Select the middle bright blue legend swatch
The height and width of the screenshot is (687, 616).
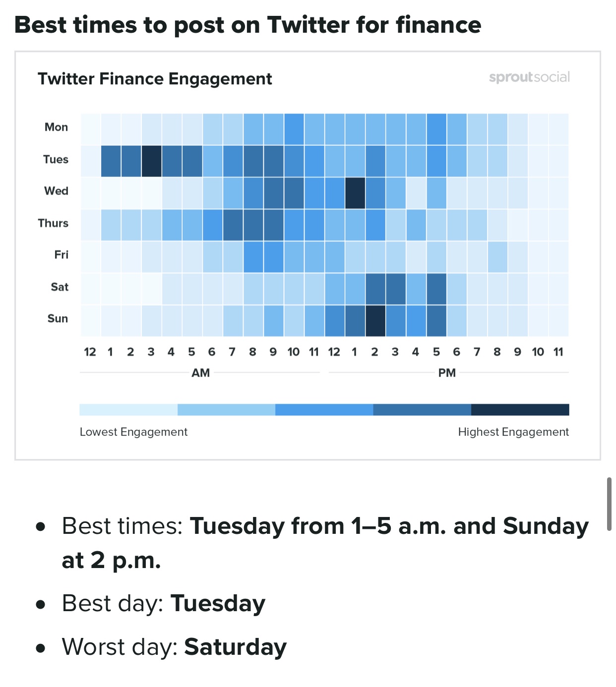[x=324, y=409]
